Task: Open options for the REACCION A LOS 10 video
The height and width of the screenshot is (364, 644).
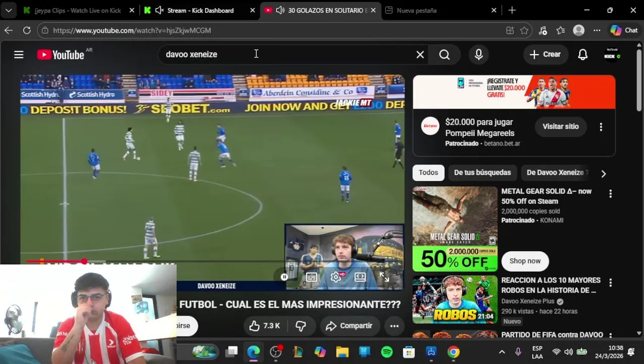Action: [x=610, y=283]
